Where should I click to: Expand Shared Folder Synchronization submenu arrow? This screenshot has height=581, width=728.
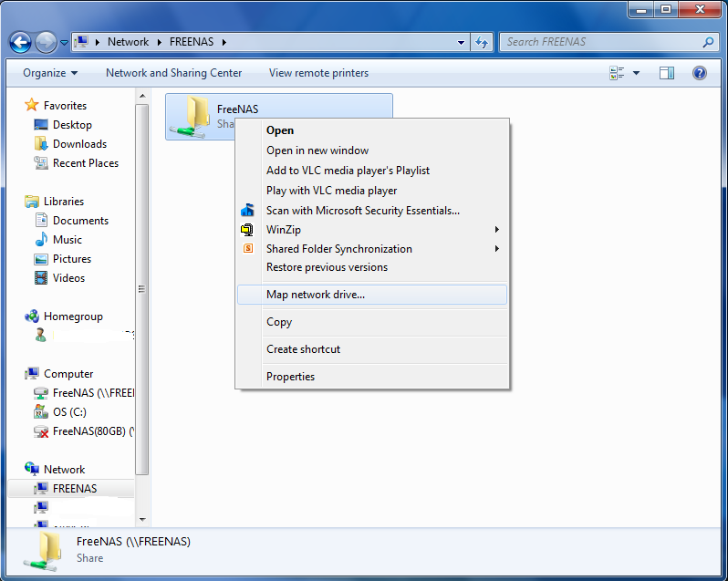click(x=497, y=248)
